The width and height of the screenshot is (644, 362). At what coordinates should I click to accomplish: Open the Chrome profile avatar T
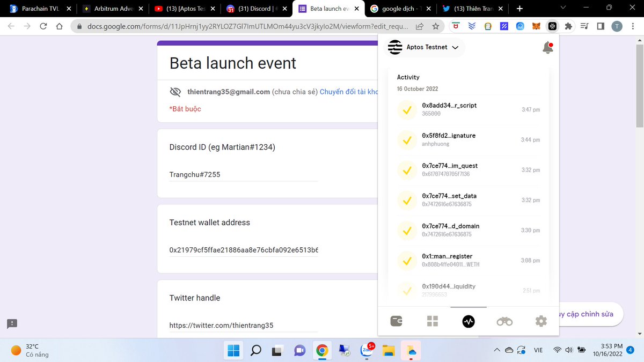617,26
